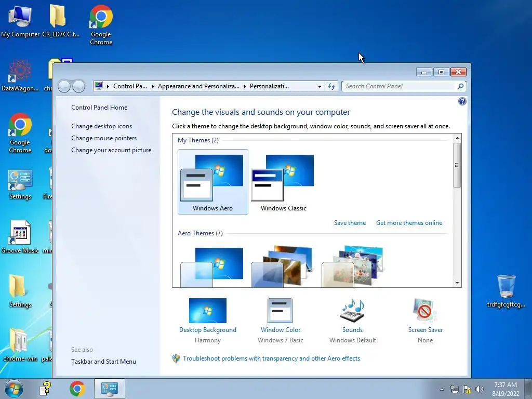The height and width of the screenshot is (399, 532).
Task: Select first Aero theme with Windows logo
Action: coord(212,267)
